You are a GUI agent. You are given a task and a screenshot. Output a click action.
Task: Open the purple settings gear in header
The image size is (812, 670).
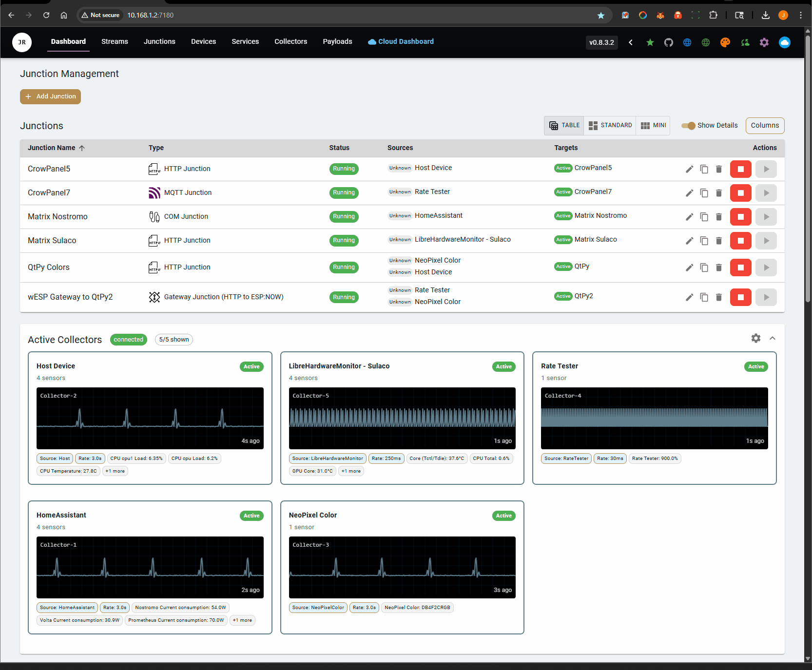[x=764, y=42]
